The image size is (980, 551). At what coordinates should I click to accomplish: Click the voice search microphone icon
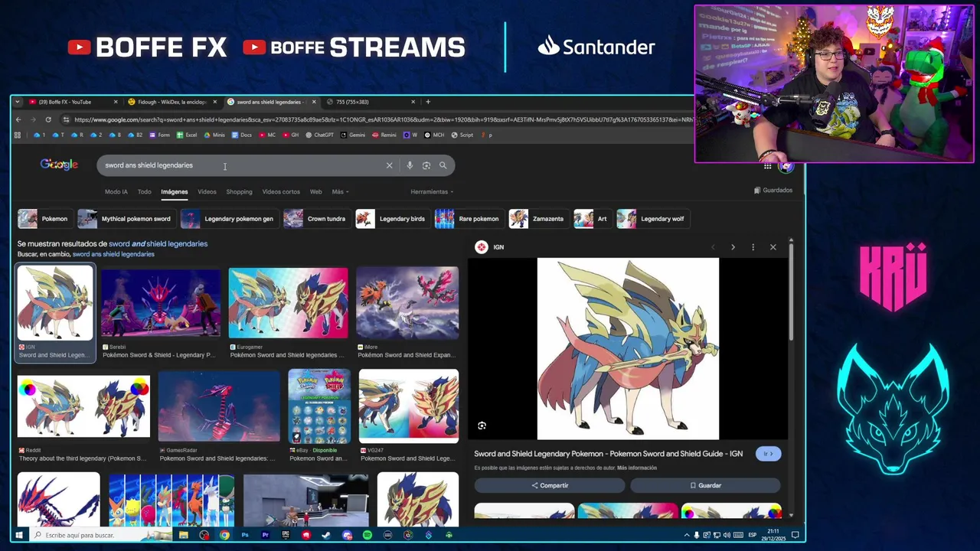pos(410,165)
